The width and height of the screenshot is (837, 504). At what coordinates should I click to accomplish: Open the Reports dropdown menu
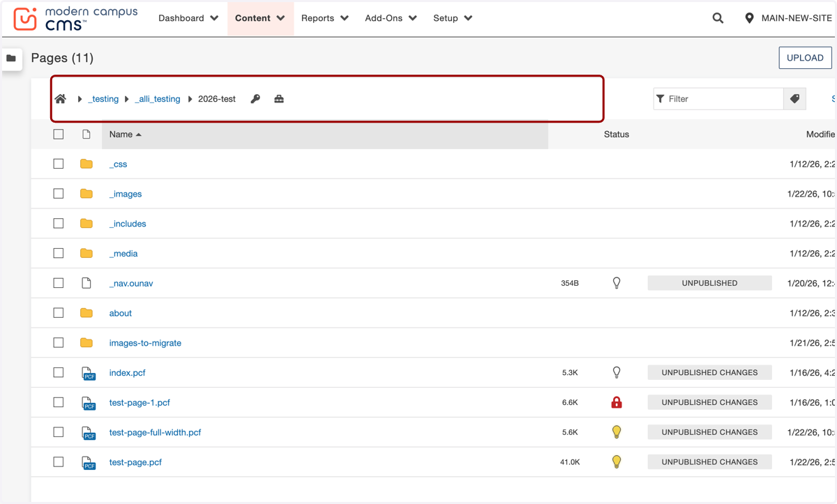point(325,18)
